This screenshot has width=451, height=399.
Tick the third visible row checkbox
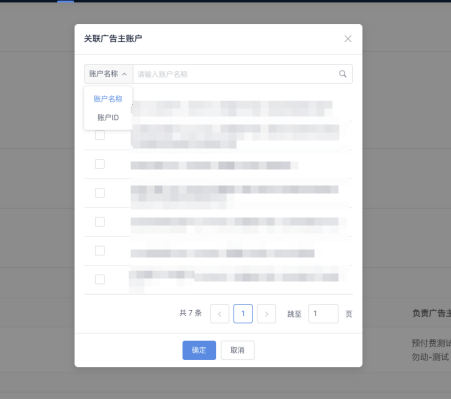pyautogui.click(x=100, y=193)
